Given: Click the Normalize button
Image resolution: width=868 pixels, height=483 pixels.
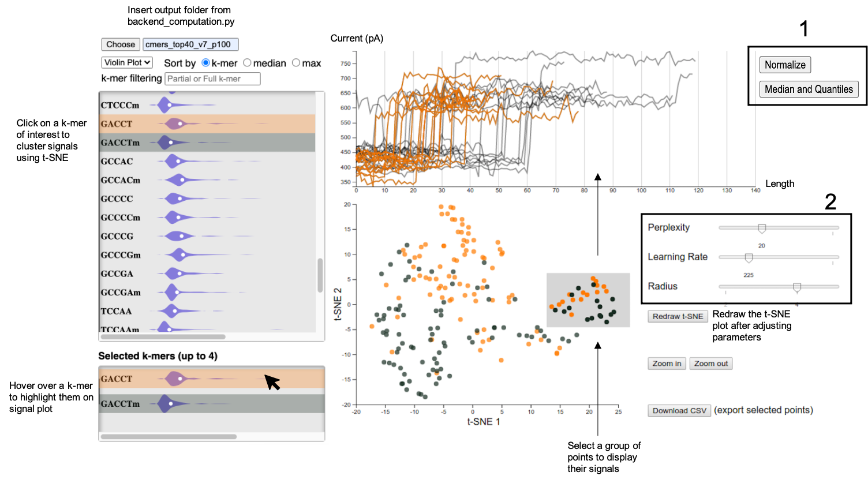Looking at the screenshot, I should coord(784,65).
